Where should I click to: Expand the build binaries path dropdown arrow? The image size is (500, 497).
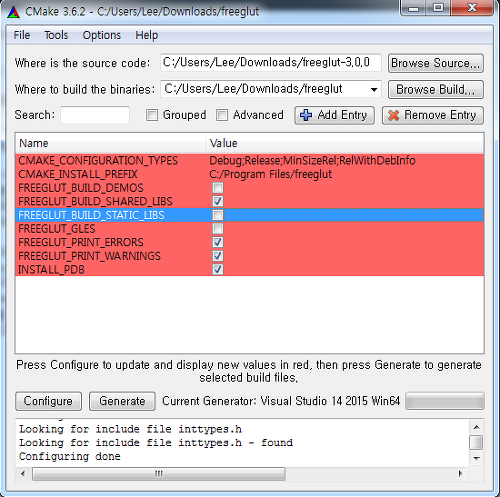374,89
